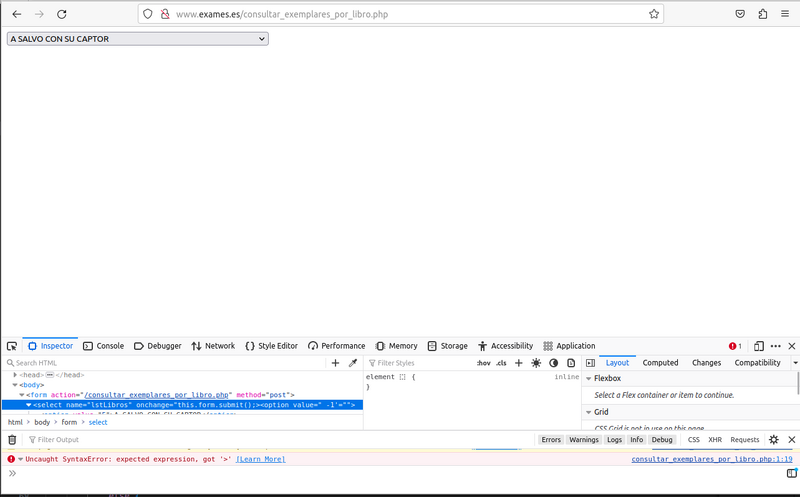Close the split console

point(792,439)
